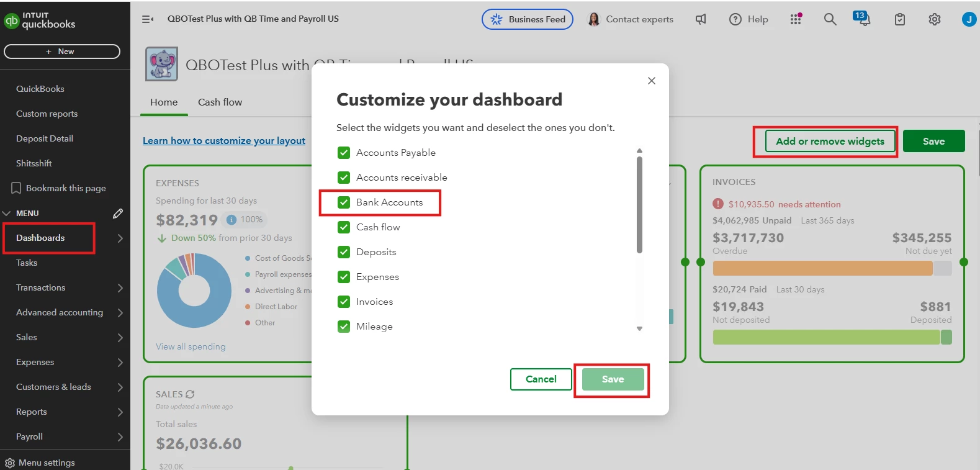
Task: Click the widget list scrollbar thumb
Action: pyautogui.click(x=639, y=205)
